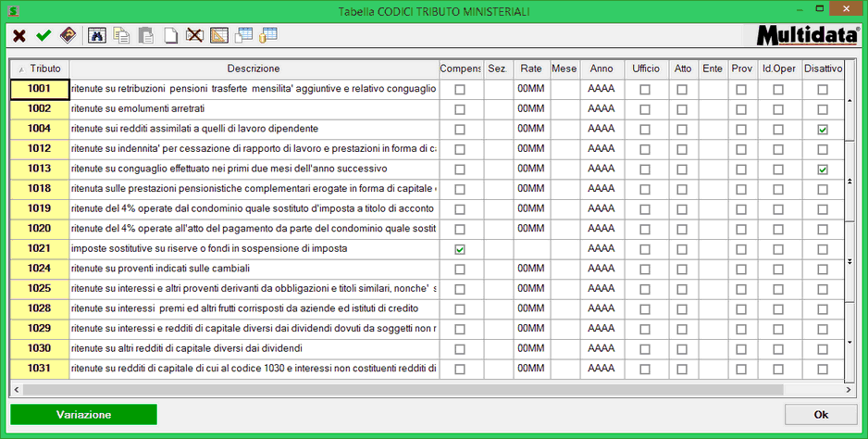Toggle Ufficio checkbox for tributo 1025
This screenshot has width=868, height=439.
point(646,289)
